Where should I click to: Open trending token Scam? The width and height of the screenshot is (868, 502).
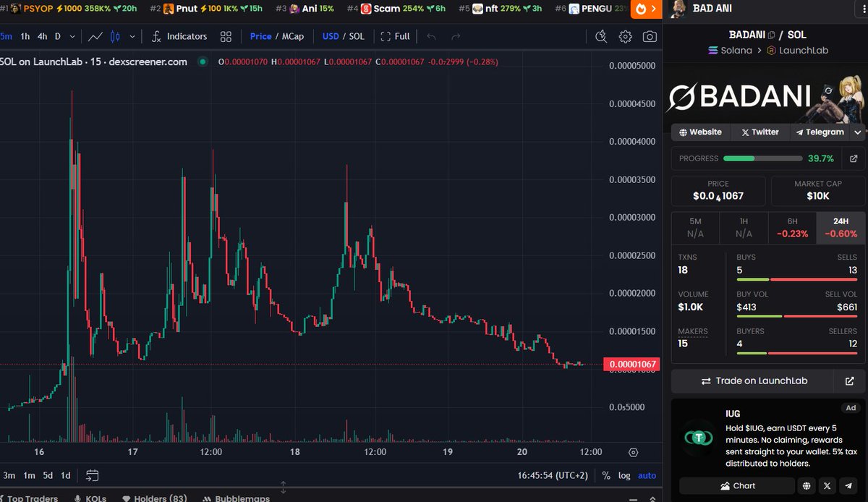pos(396,9)
